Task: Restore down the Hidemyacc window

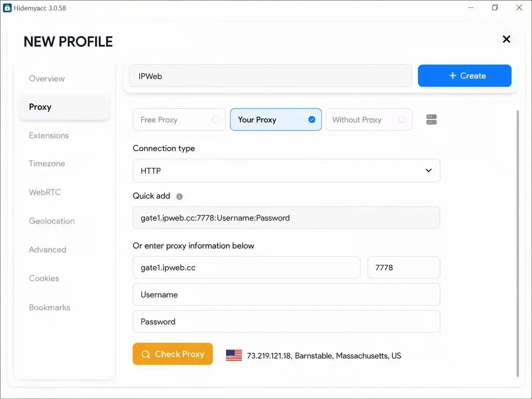Action: pyautogui.click(x=495, y=8)
